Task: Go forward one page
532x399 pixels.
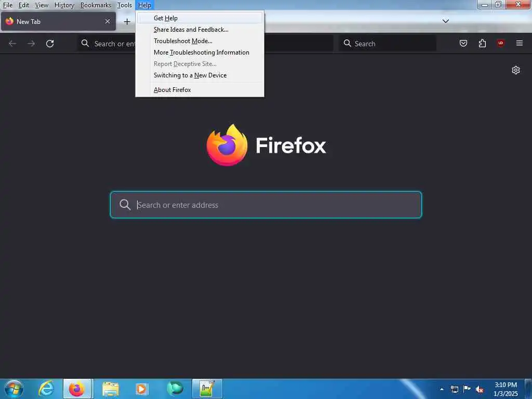Action: pos(31,44)
